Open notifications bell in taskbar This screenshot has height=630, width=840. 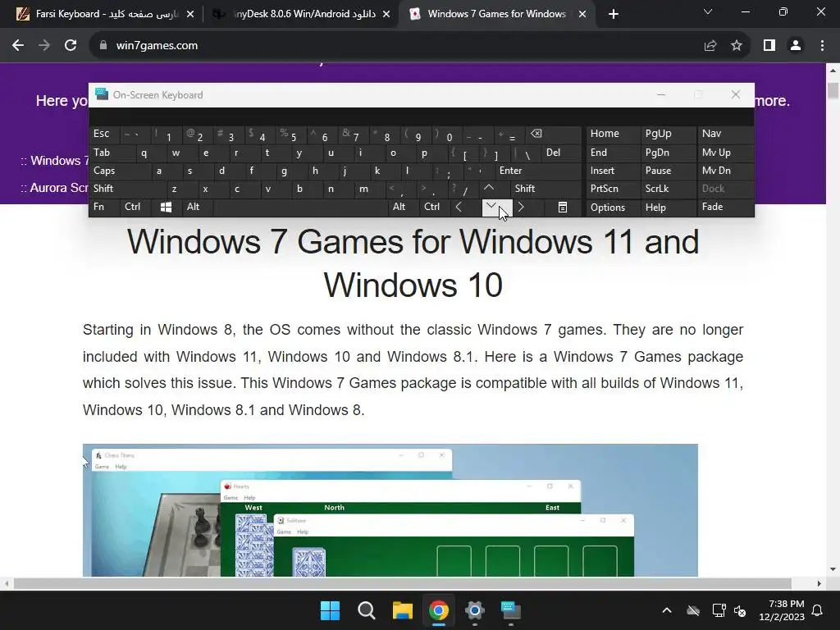pyautogui.click(x=818, y=610)
